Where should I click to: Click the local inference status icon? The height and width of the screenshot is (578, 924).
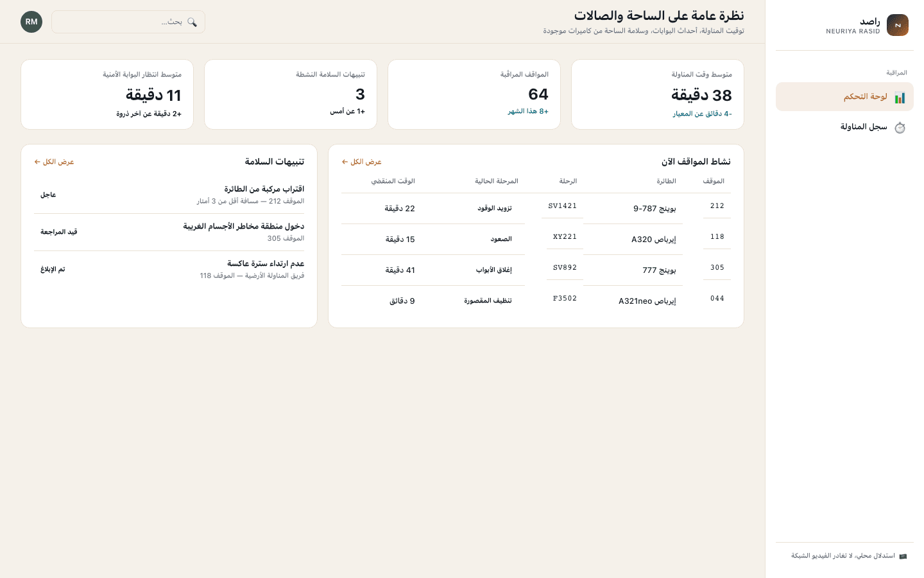(x=903, y=556)
